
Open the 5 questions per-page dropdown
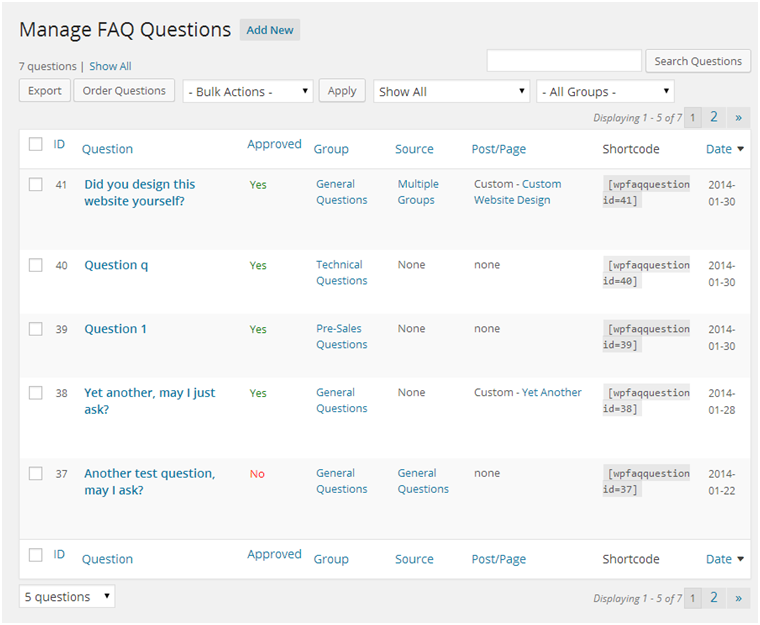pos(67,596)
